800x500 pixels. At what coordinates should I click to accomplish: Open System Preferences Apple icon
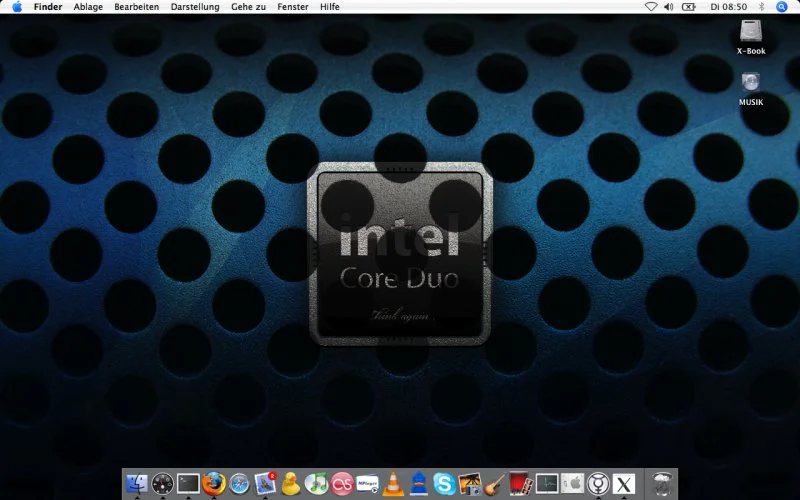click(x=572, y=484)
